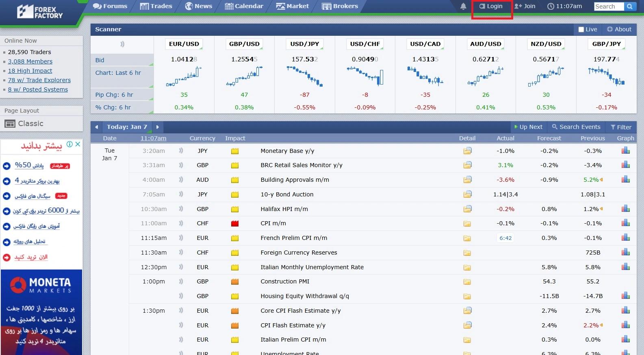
Task: Click the Join link
Action: pos(525,6)
